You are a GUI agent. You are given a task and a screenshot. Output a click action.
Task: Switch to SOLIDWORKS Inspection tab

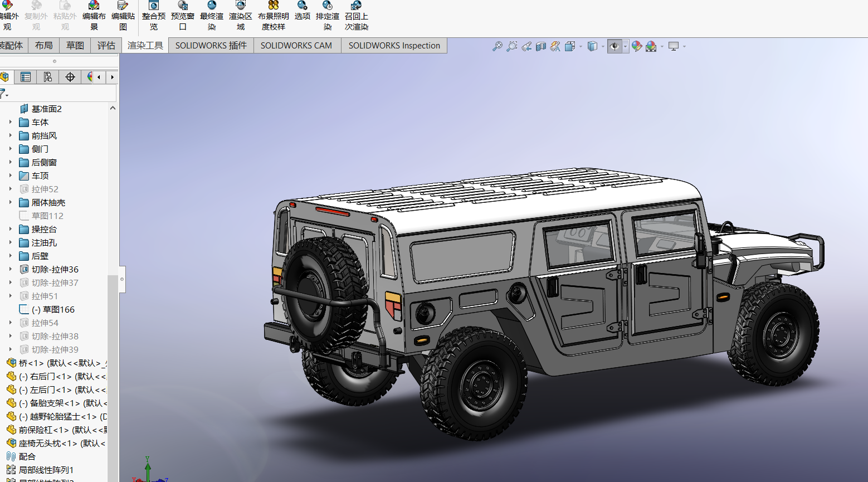pyautogui.click(x=394, y=46)
